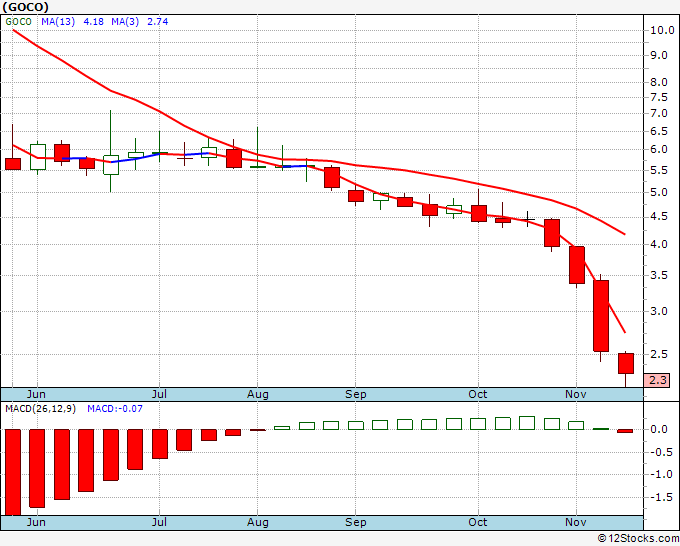Click the 9.0 price axis label

pyautogui.click(x=658, y=56)
